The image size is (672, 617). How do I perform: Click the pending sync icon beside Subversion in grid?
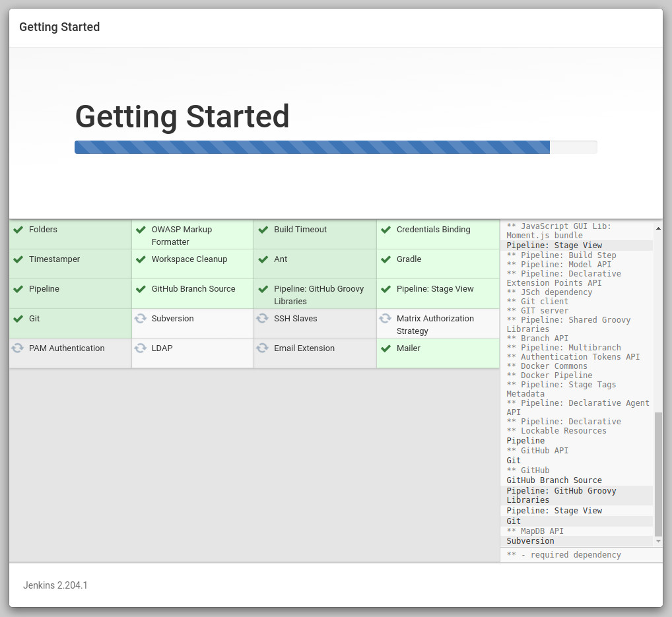pos(140,318)
